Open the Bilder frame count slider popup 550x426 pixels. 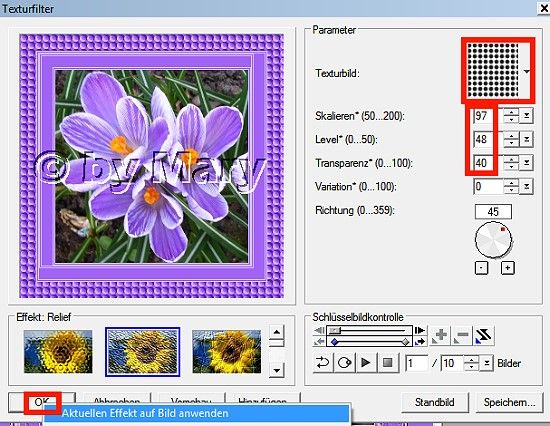[x=487, y=363]
